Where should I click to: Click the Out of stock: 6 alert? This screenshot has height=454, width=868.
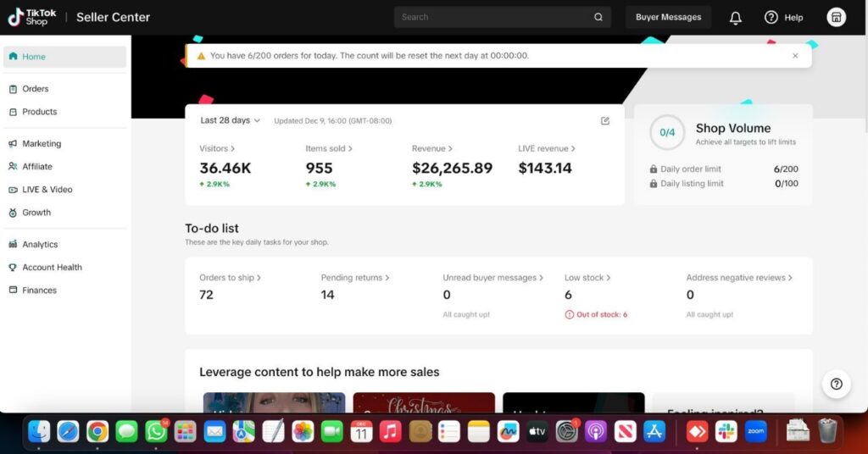pyautogui.click(x=596, y=314)
